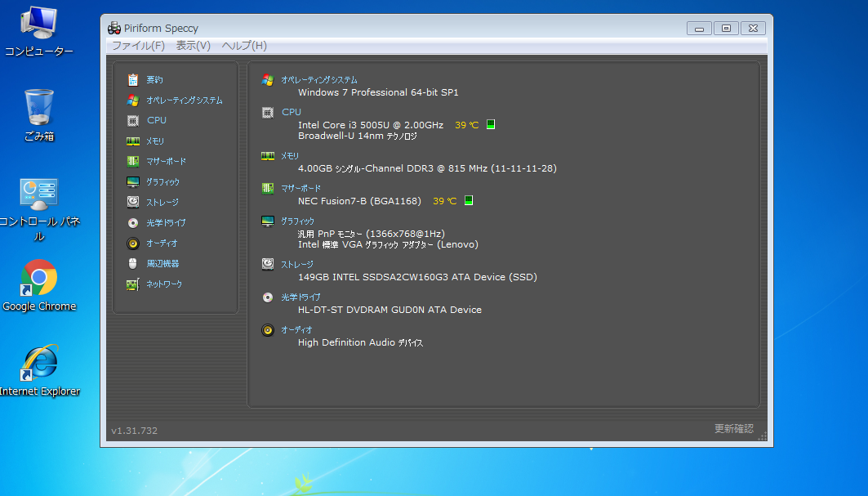The width and height of the screenshot is (868, 496).
Task: Click the 149GB INTEL SSDSA2CW160G3 storage text
Action: click(417, 277)
